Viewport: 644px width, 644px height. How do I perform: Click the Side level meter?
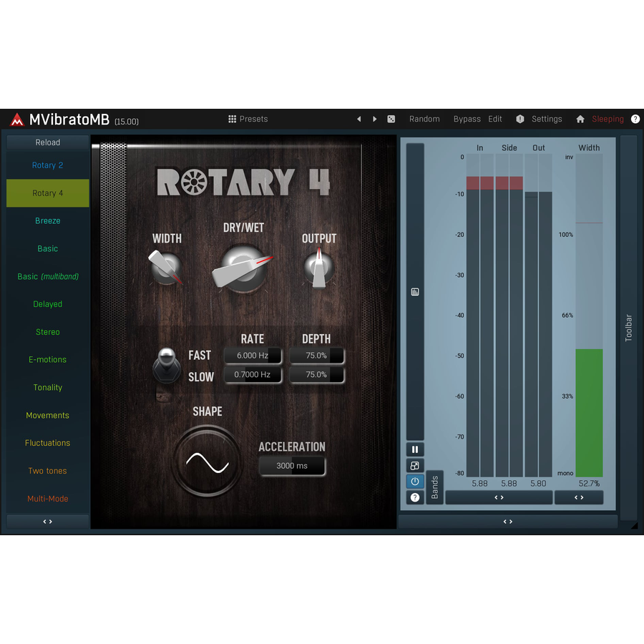pyautogui.click(x=509, y=316)
